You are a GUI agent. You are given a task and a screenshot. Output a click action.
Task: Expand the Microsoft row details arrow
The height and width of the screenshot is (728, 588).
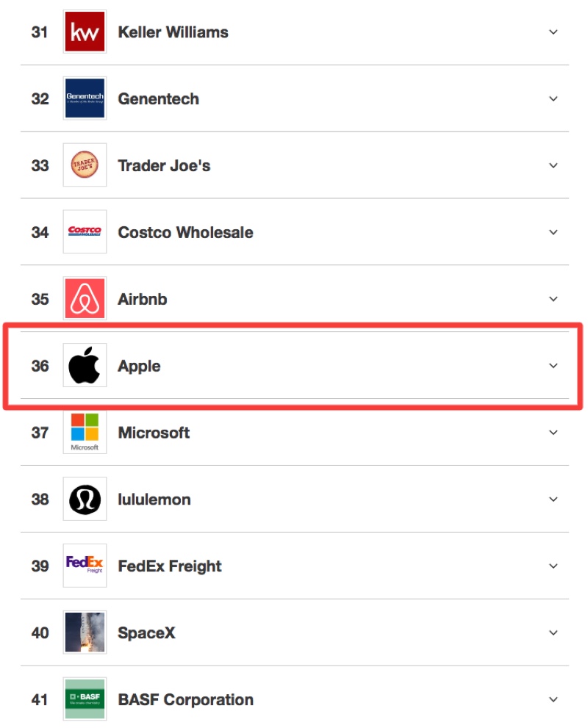click(553, 433)
